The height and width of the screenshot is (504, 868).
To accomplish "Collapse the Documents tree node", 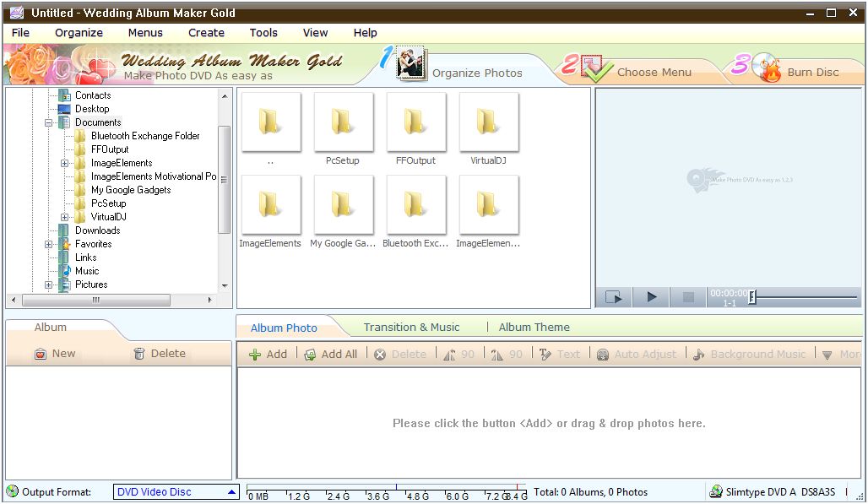I will click(x=49, y=122).
